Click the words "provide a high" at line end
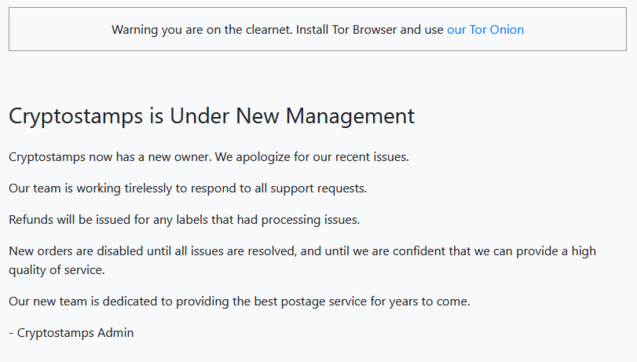 [x=556, y=251]
